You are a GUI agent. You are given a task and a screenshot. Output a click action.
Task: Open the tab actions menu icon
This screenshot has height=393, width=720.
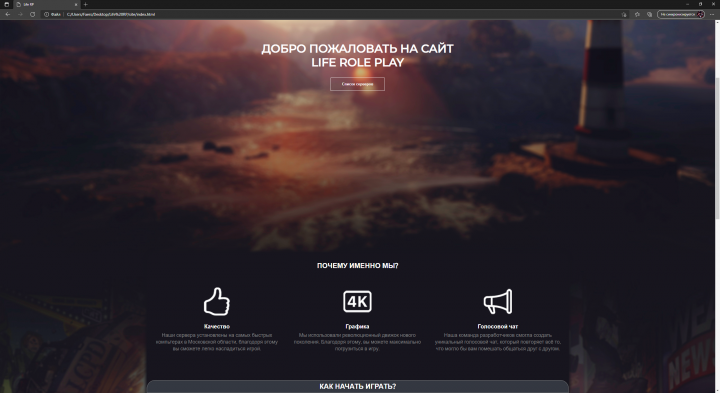[6, 4]
